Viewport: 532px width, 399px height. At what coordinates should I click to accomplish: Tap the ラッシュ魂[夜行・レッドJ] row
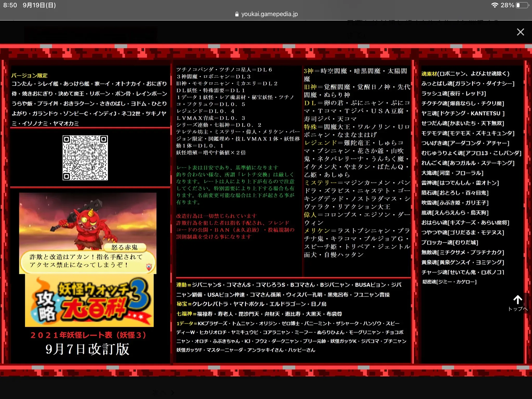(x=454, y=94)
